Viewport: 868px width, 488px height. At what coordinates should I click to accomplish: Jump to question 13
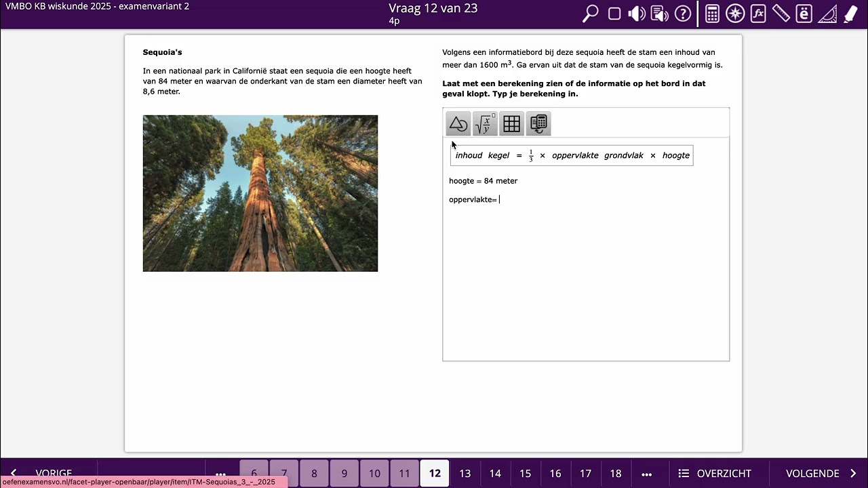coord(465,473)
